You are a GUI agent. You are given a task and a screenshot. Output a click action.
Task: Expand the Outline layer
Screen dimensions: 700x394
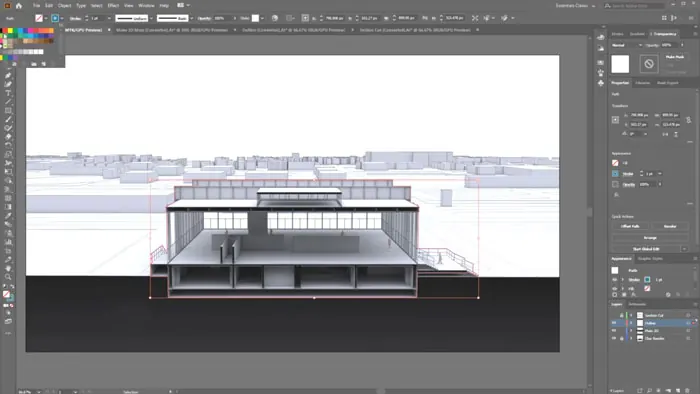click(631, 323)
